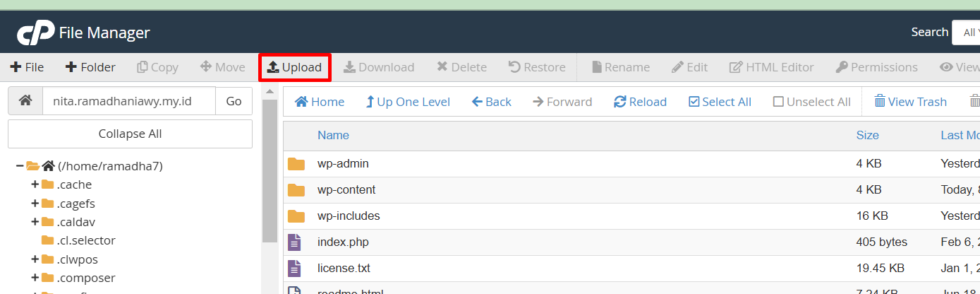Viewport: 980px width, 294px height.
Task: Click Up One Level
Action: pyautogui.click(x=408, y=102)
